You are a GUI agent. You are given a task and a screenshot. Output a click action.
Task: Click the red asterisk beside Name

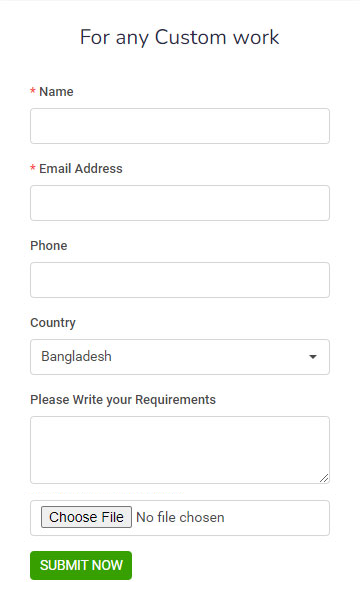click(33, 91)
